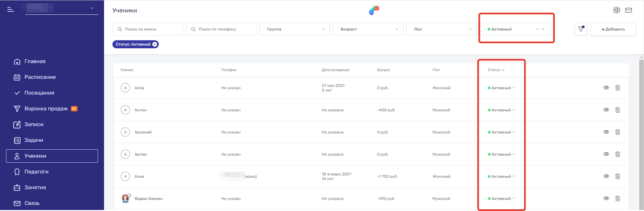Open the advanced filter funnel icon
644x211 pixels.
(581, 29)
